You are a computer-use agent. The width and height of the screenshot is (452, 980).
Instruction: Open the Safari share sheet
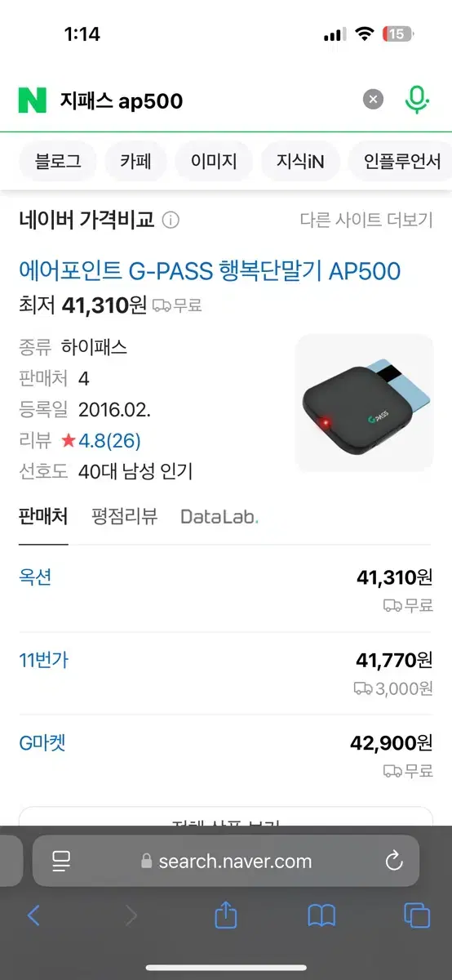tap(226, 915)
